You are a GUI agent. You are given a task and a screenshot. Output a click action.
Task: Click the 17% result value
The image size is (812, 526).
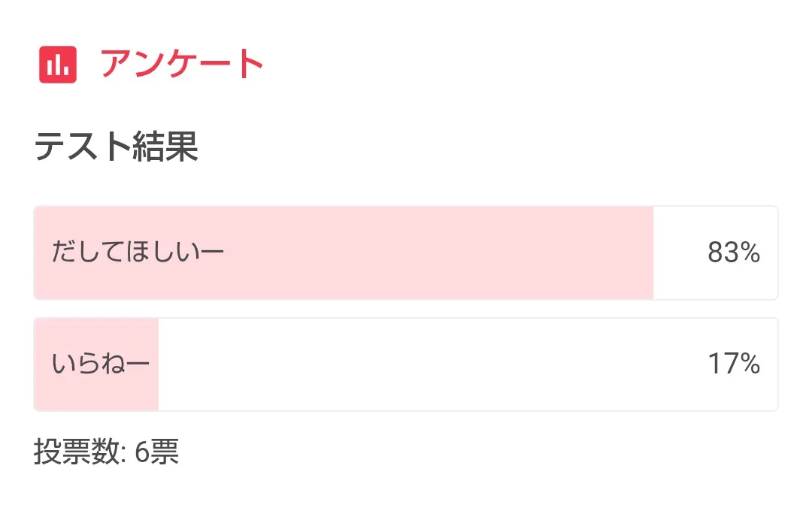tap(733, 364)
